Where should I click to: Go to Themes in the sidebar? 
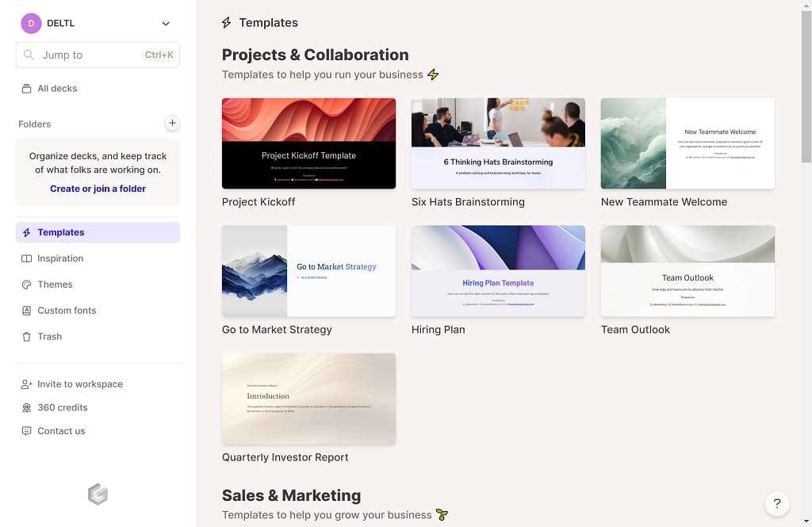pos(55,285)
